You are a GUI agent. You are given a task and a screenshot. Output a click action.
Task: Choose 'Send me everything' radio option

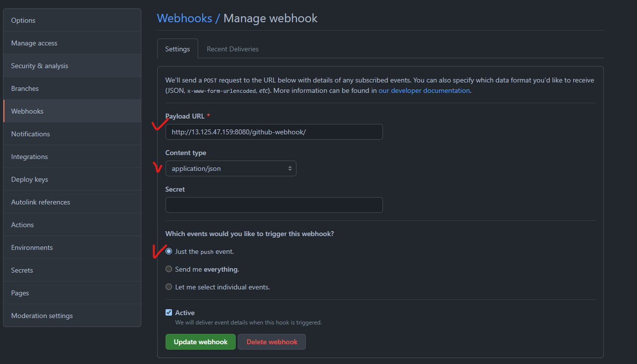point(169,269)
